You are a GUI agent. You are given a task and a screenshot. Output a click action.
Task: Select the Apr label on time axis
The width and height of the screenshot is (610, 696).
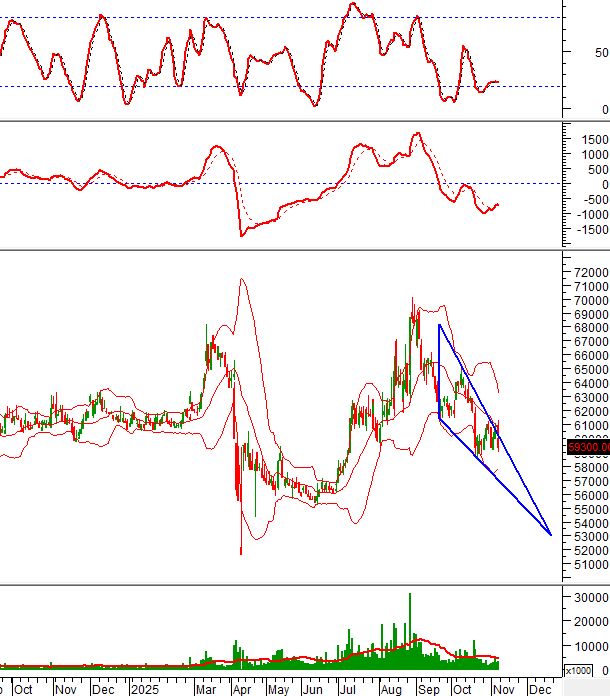tap(243, 689)
